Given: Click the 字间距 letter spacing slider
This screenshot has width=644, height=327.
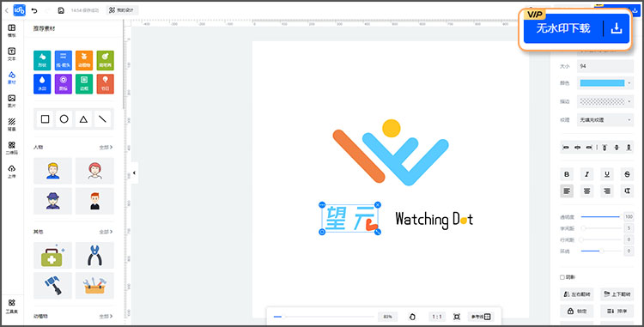Looking at the screenshot, I should pyautogui.click(x=601, y=228).
